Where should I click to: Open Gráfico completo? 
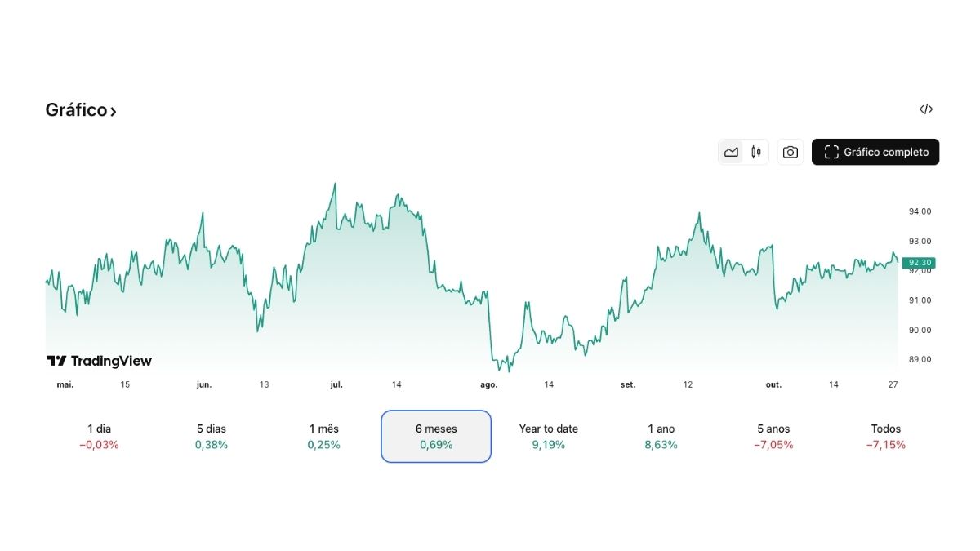pyautogui.click(x=875, y=152)
